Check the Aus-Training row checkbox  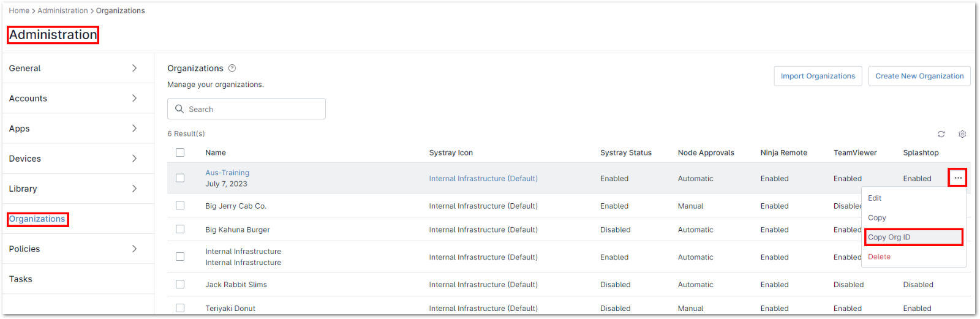pos(180,178)
